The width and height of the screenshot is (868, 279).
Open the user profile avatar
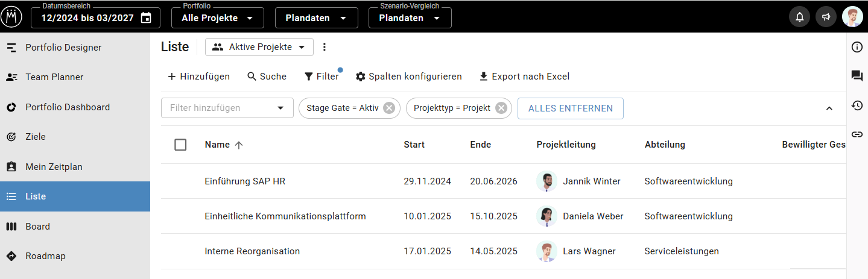pos(852,17)
